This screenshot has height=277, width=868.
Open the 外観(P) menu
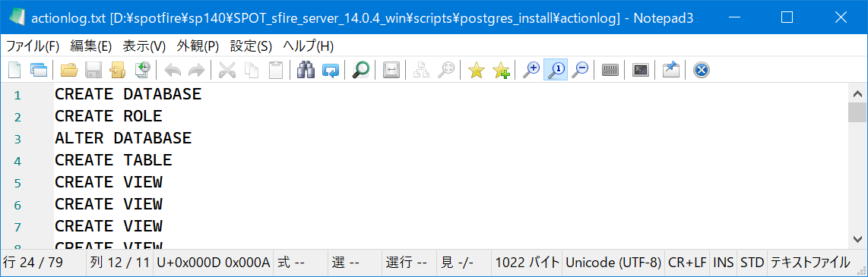198,46
